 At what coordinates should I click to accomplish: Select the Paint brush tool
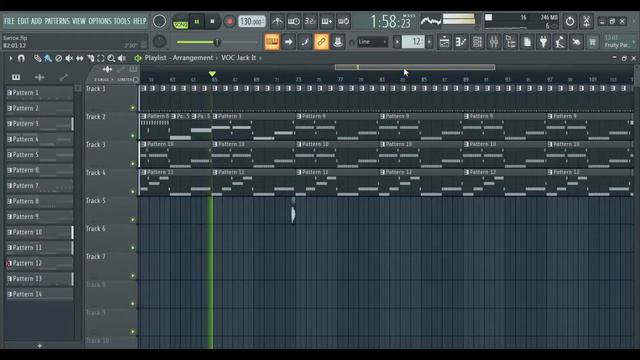pos(48,58)
